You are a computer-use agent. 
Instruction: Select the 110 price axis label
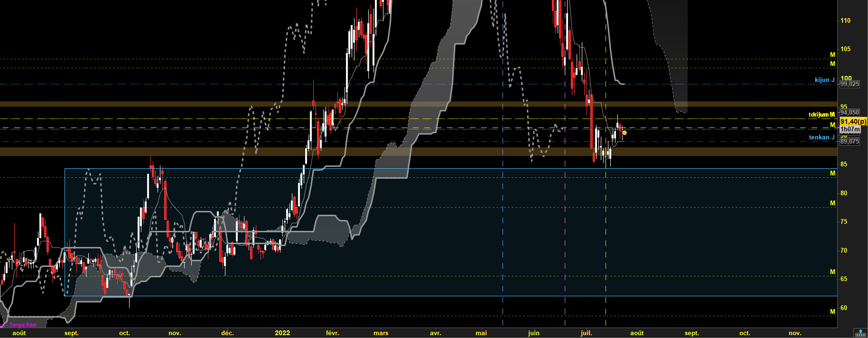[845, 20]
